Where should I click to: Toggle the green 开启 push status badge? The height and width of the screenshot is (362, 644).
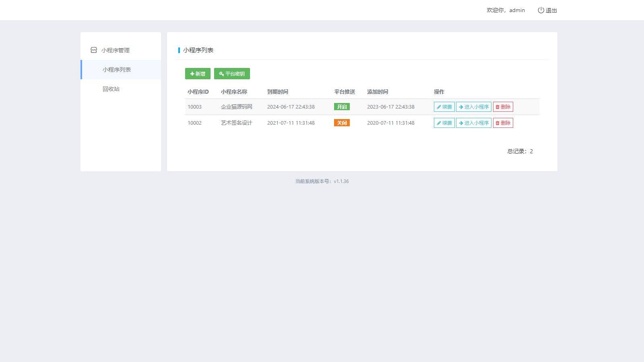pos(342,107)
